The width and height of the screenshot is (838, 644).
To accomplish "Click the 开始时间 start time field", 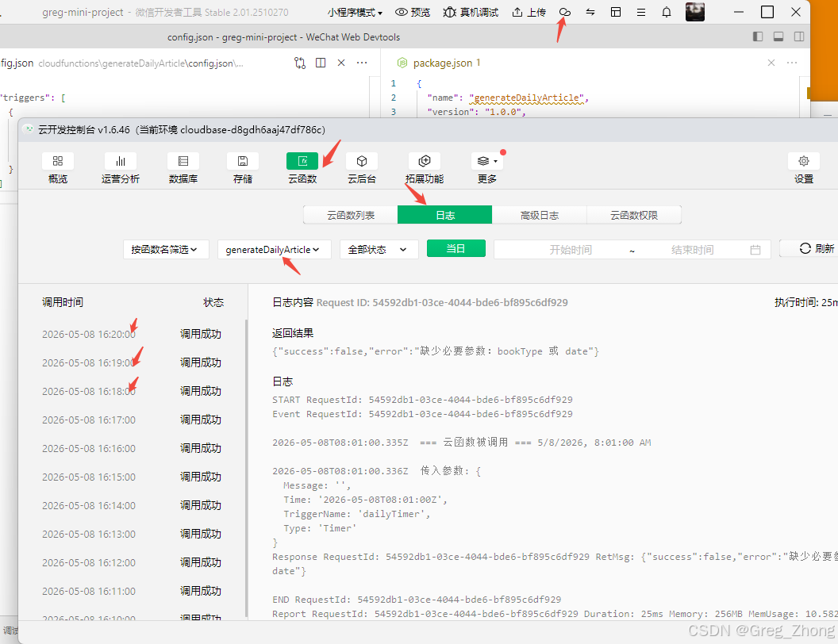I will click(571, 249).
